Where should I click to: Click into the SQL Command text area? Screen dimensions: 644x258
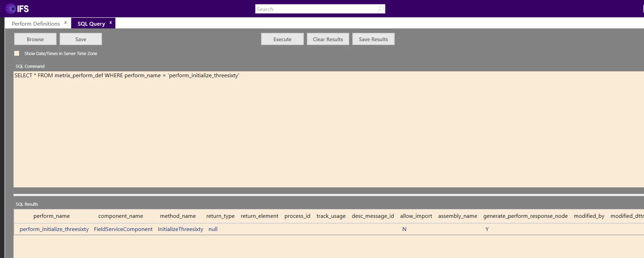pyautogui.click(x=329, y=129)
